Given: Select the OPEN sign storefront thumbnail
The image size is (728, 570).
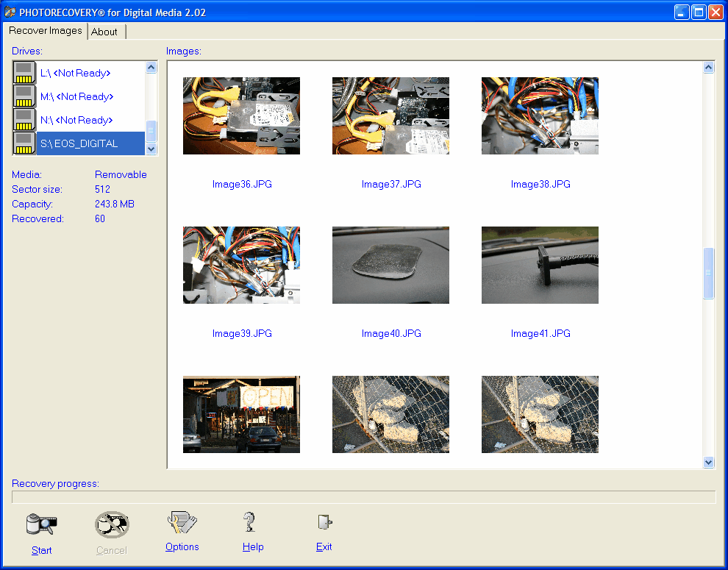Looking at the screenshot, I should [241, 414].
